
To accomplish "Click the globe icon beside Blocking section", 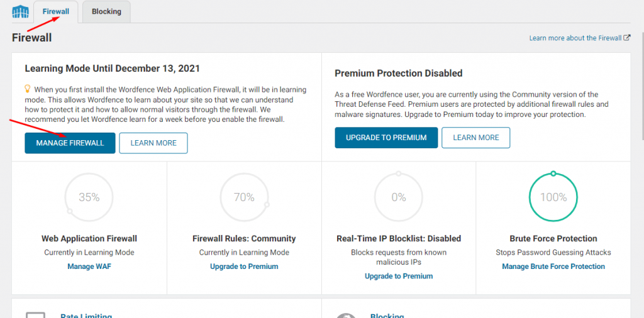I will [345, 315].
